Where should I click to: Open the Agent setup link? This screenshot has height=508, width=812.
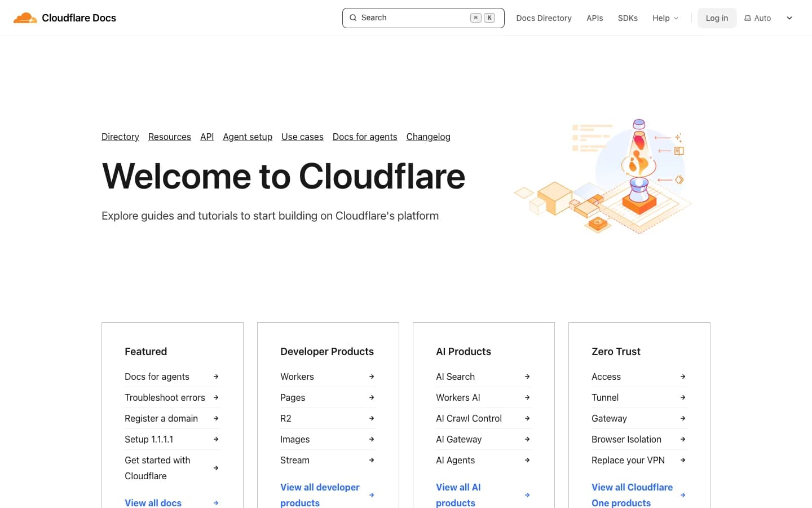pyautogui.click(x=248, y=137)
